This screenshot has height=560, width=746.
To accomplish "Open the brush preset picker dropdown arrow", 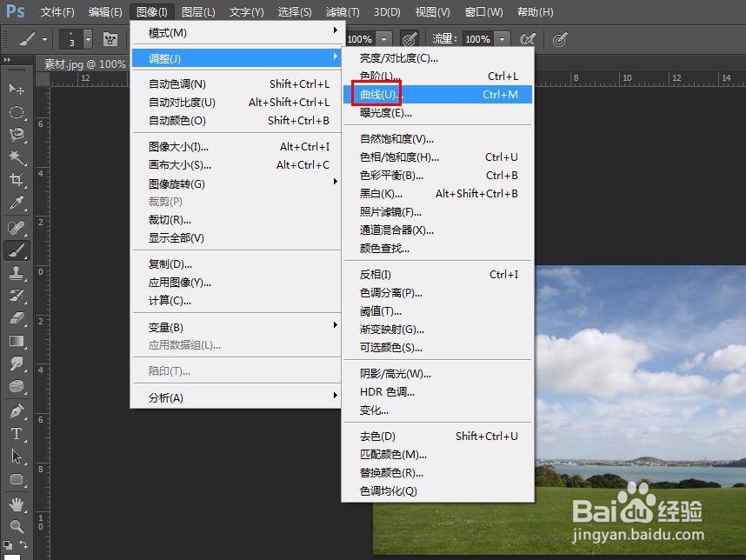I will (x=88, y=39).
